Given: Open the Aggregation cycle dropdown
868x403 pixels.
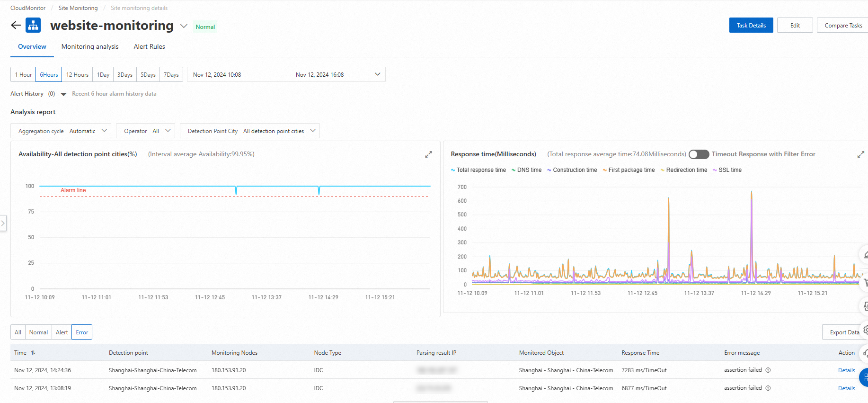Looking at the screenshot, I should 61,131.
